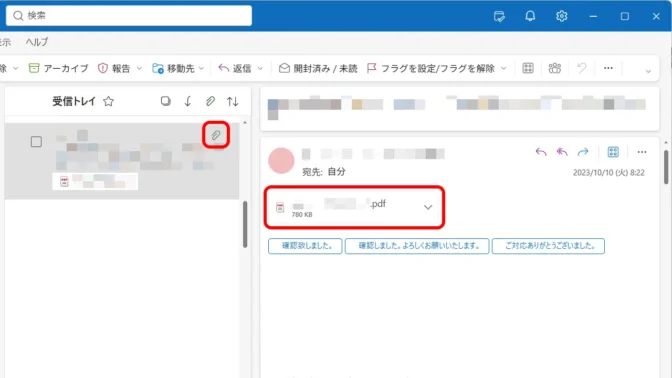Click the undo icon in the ribbon
The image size is (672, 378).
point(582,68)
